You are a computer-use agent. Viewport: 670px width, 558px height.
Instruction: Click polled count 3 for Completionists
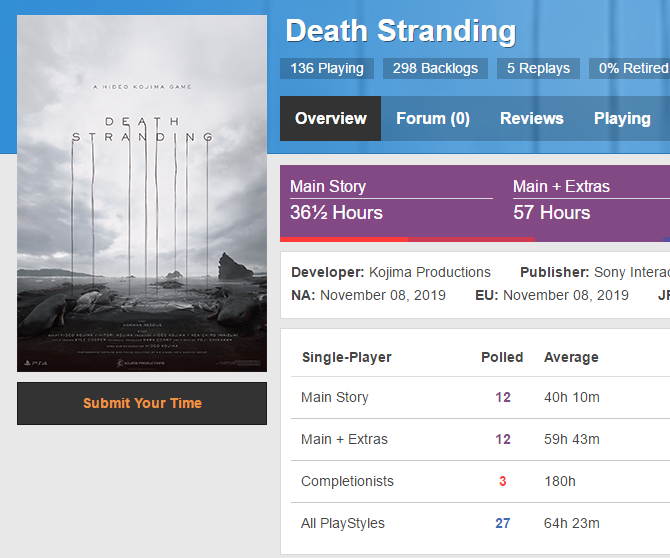pyautogui.click(x=502, y=481)
